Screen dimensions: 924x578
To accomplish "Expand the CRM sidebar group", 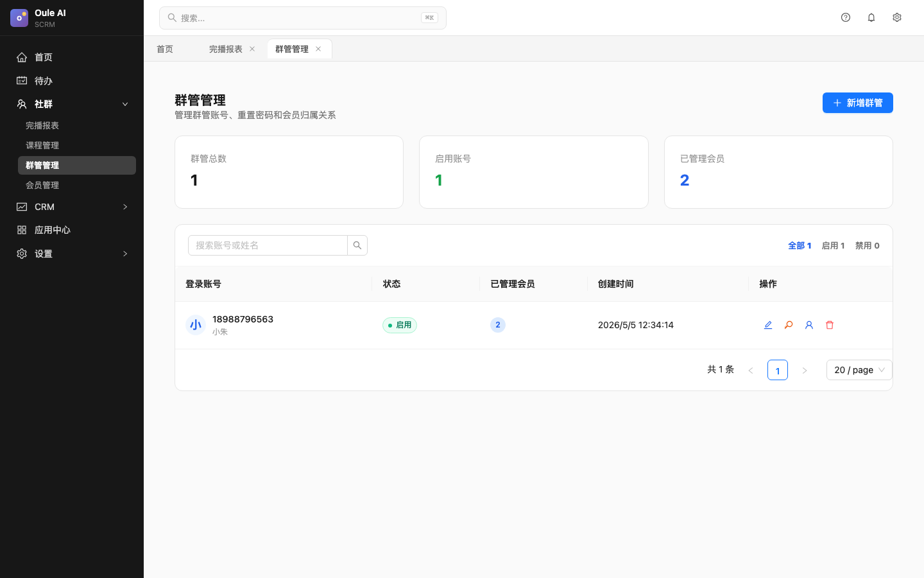I will [72, 207].
